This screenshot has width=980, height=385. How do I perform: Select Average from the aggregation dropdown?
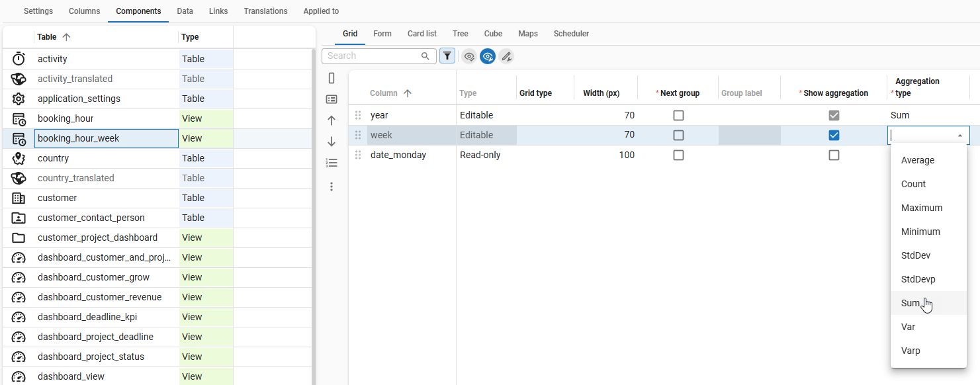(x=917, y=159)
